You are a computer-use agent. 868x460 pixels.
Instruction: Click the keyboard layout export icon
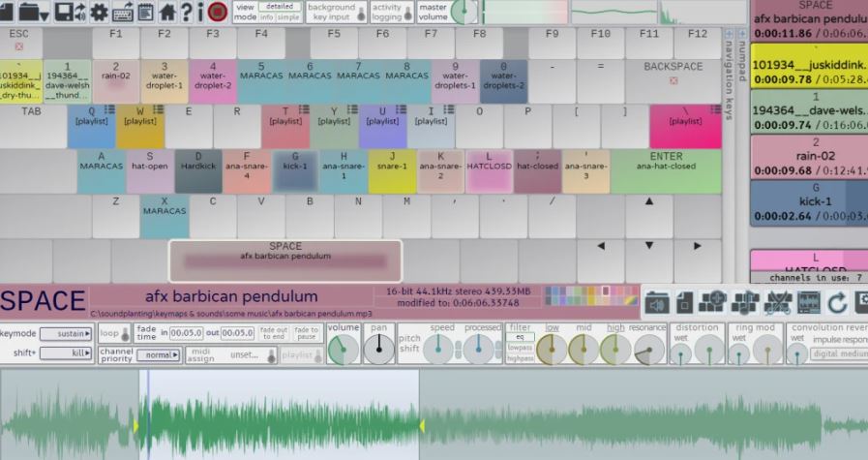122,12
